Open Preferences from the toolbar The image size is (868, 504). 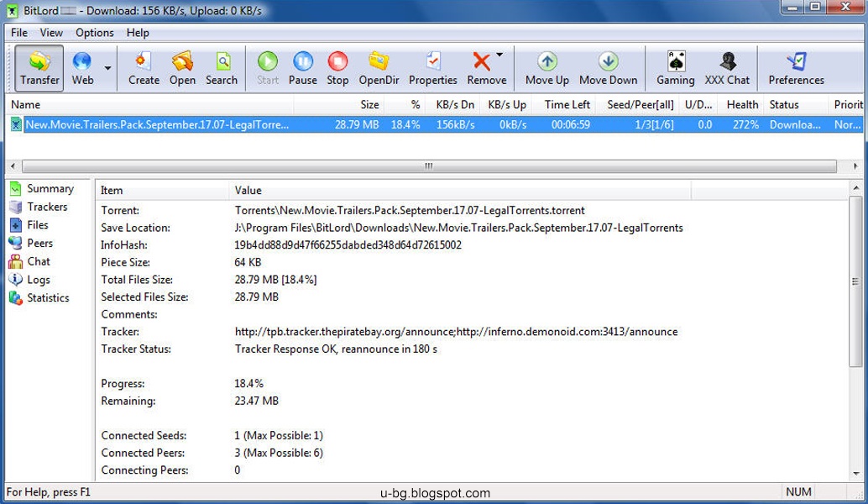click(796, 68)
